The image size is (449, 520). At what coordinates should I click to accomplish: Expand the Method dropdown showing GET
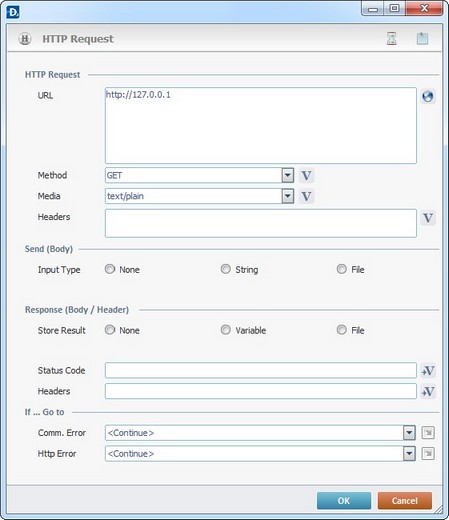tap(287, 175)
